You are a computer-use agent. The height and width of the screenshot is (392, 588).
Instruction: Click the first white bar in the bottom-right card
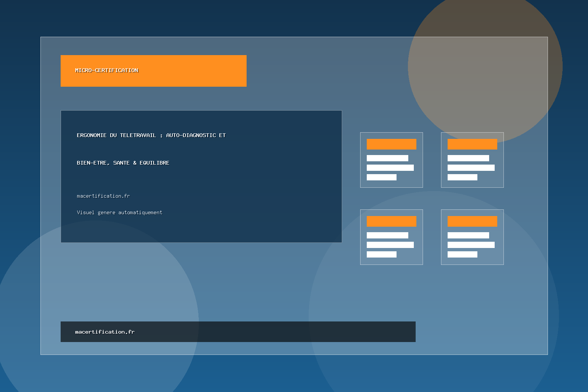click(x=468, y=235)
